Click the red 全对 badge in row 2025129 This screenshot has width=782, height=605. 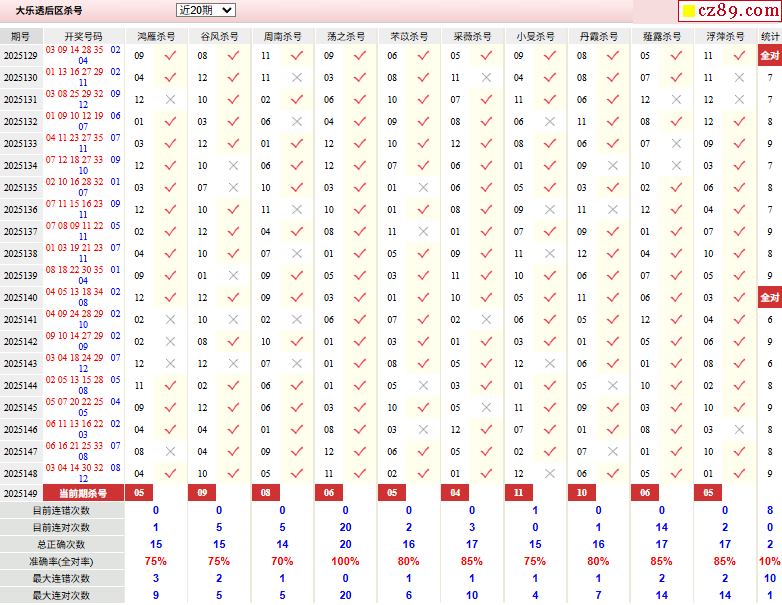769,56
